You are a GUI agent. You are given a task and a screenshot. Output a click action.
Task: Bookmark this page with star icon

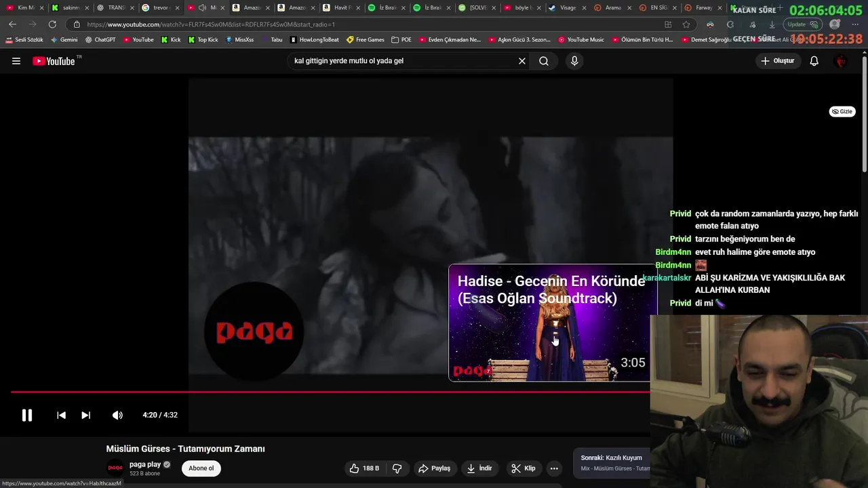pos(686,24)
